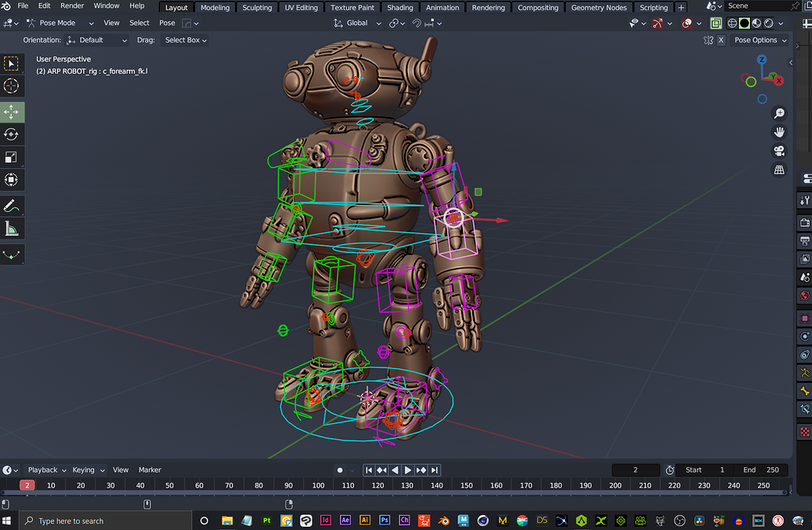Toggle X-Ray display mode
The image size is (812, 530).
coord(716,24)
